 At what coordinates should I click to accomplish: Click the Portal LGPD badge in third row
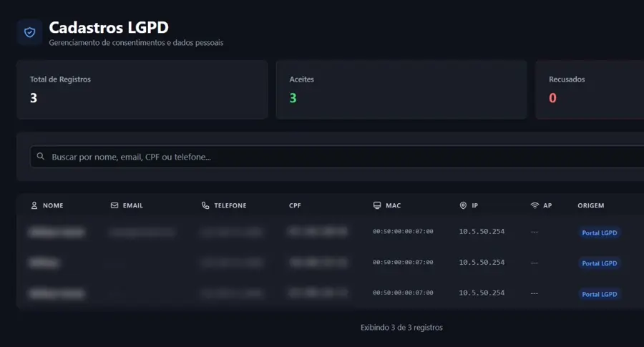coord(599,294)
